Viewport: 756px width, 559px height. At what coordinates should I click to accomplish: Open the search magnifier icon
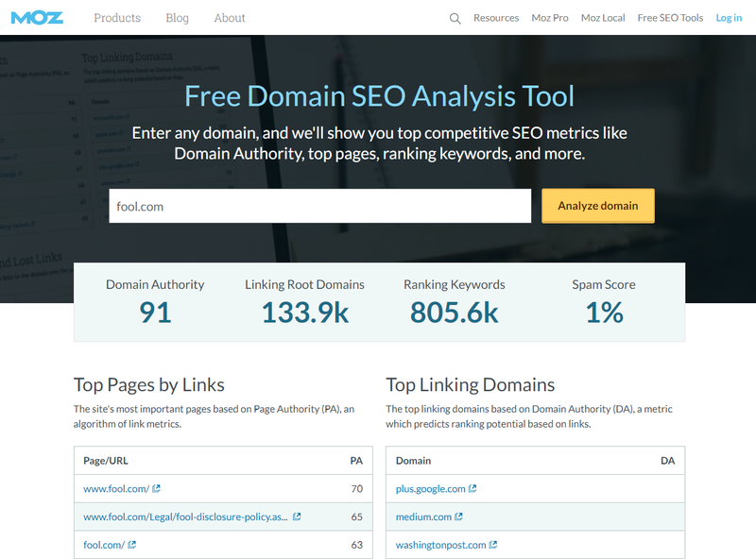coord(455,18)
